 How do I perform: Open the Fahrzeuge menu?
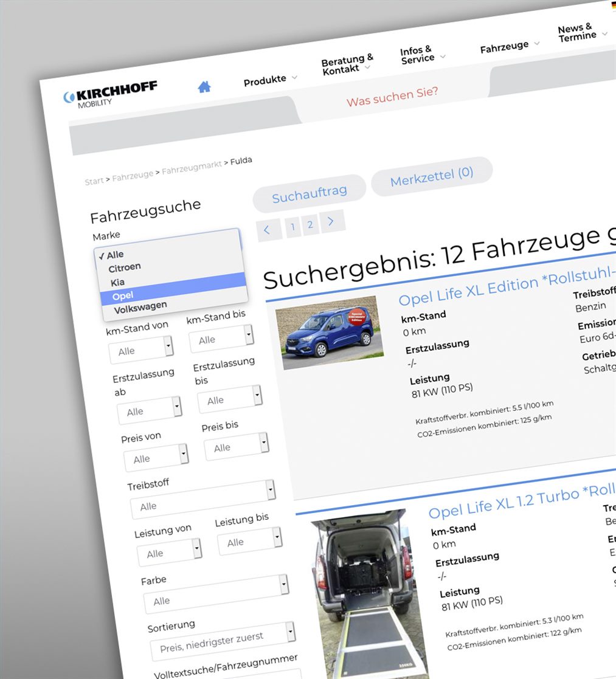pyautogui.click(x=510, y=46)
